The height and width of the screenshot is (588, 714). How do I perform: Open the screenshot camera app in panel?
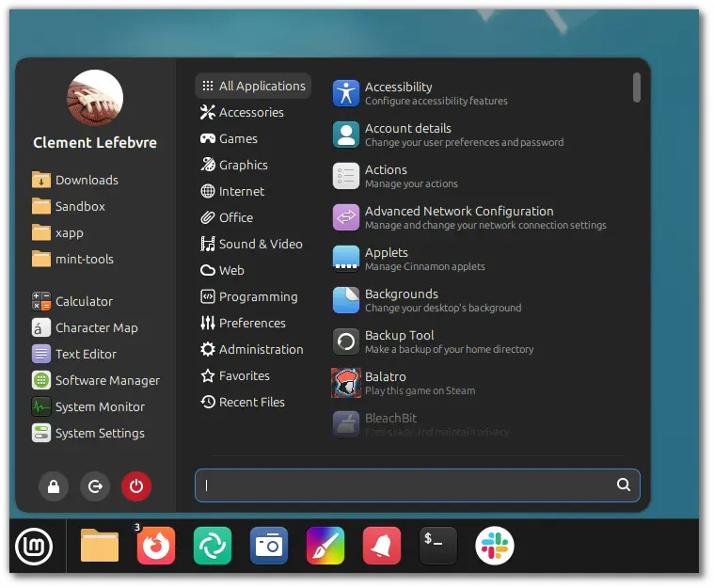click(269, 546)
